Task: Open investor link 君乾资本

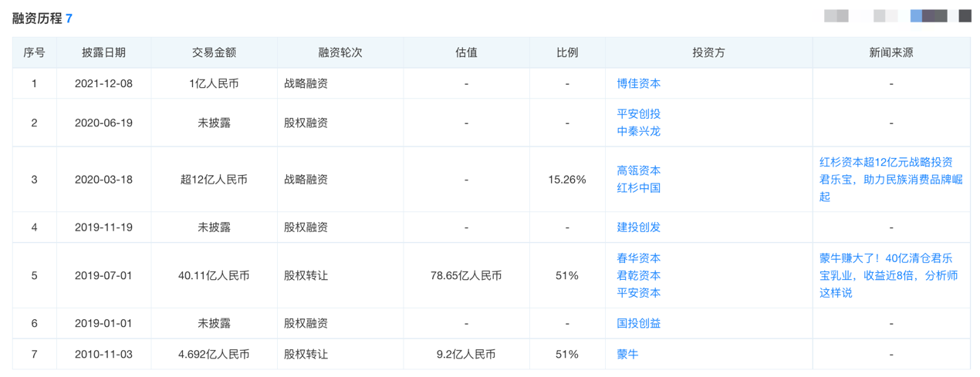Action: 638,275
